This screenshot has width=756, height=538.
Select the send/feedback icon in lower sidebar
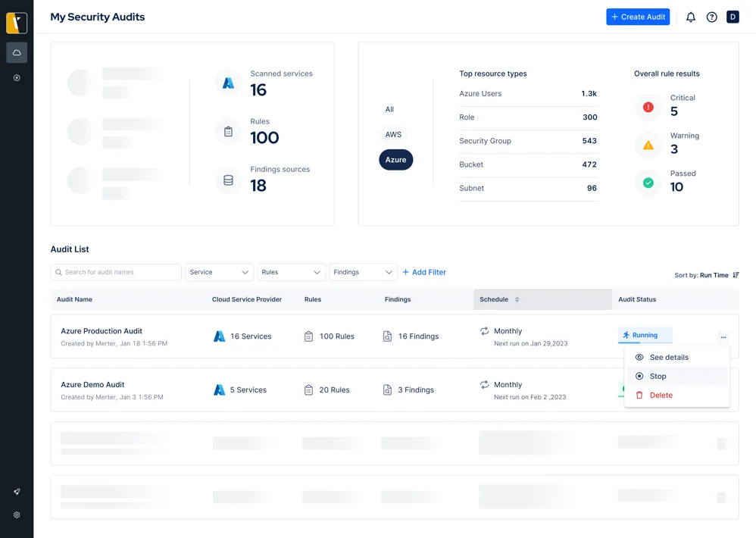[17, 491]
